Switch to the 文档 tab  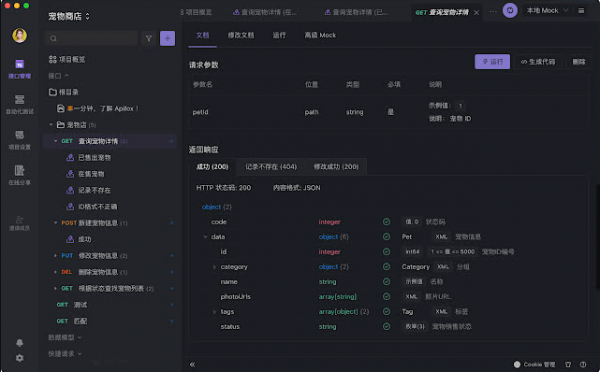202,35
